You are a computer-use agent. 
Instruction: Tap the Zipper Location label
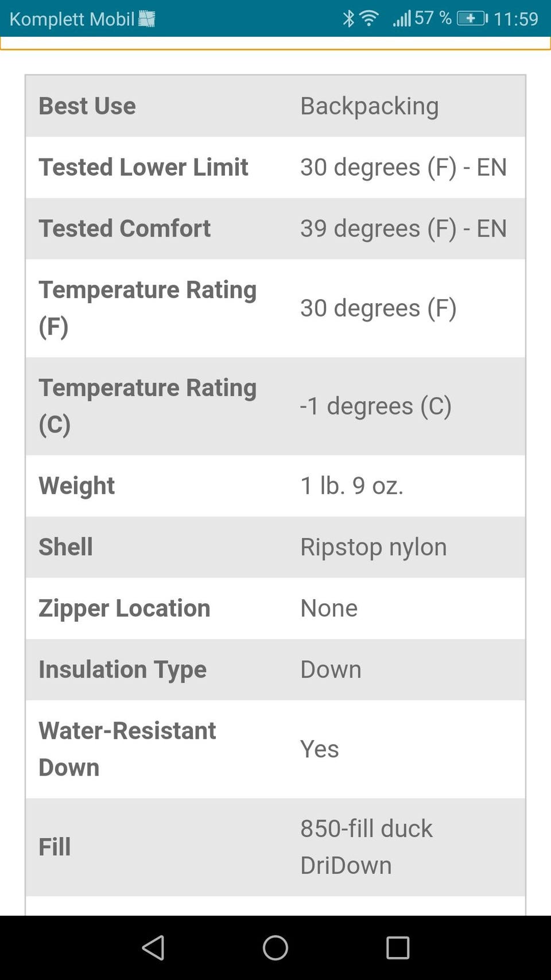pos(125,609)
